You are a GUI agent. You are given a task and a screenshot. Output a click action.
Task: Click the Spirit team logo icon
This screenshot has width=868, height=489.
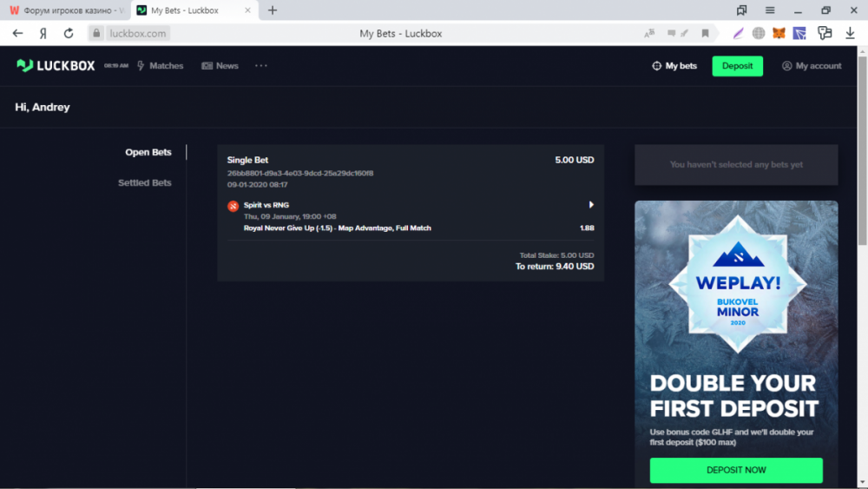[233, 206]
